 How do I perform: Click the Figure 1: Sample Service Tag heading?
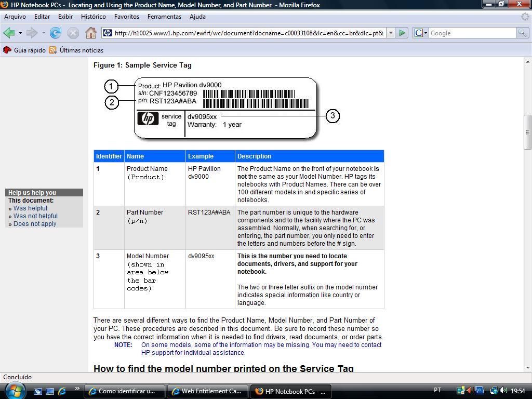pos(142,65)
